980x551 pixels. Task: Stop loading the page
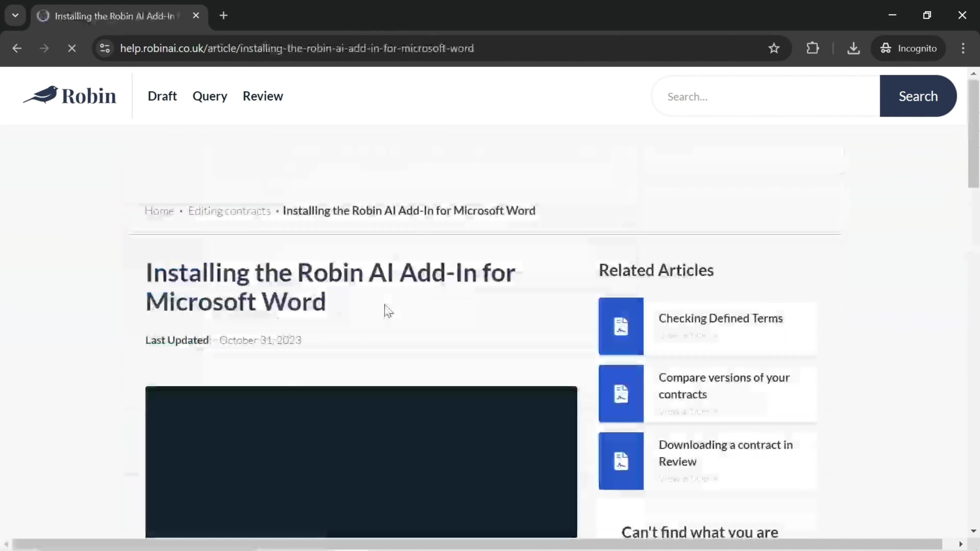71,48
